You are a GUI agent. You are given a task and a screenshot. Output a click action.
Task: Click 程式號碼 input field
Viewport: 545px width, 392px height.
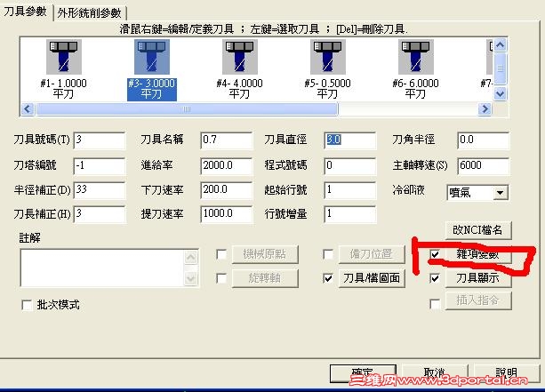click(350, 165)
